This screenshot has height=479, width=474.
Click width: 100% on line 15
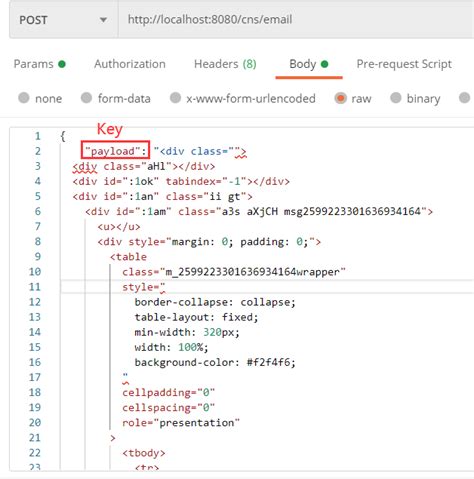(171, 347)
